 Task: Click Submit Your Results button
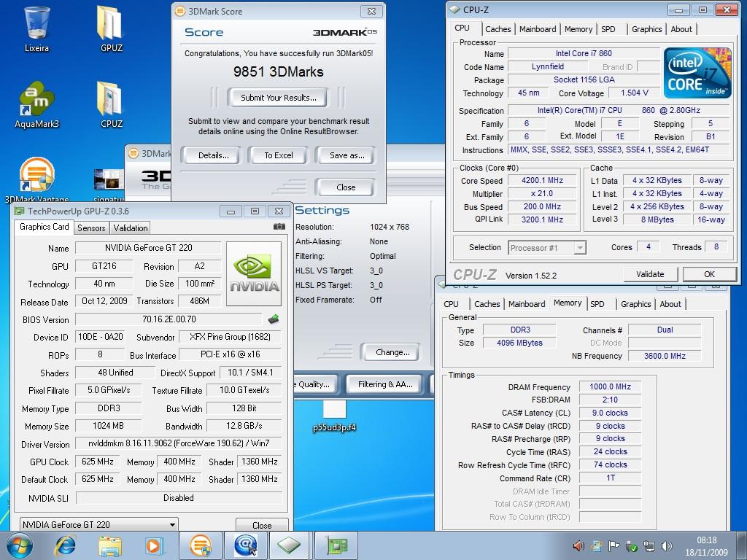pyautogui.click(x=278, y=98)
